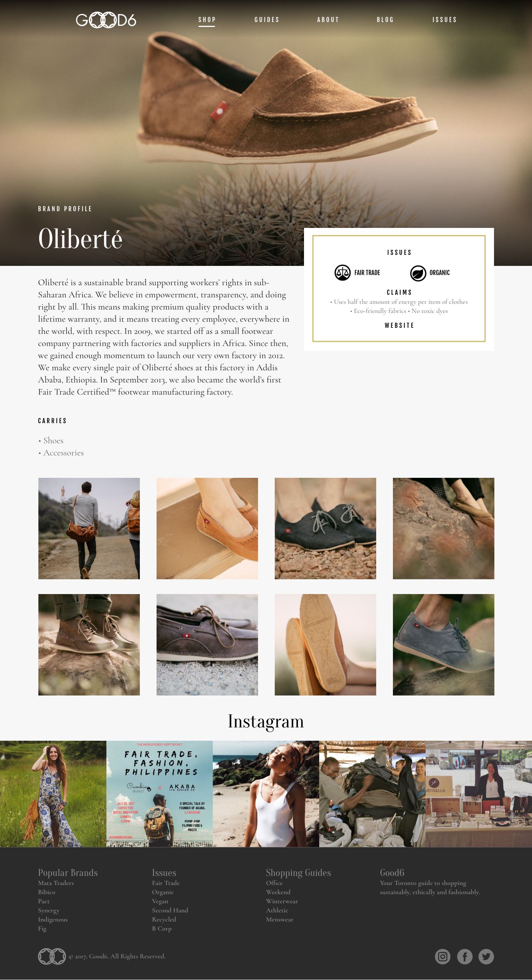Select the Issues navigation item

click(x=445, y=20)
